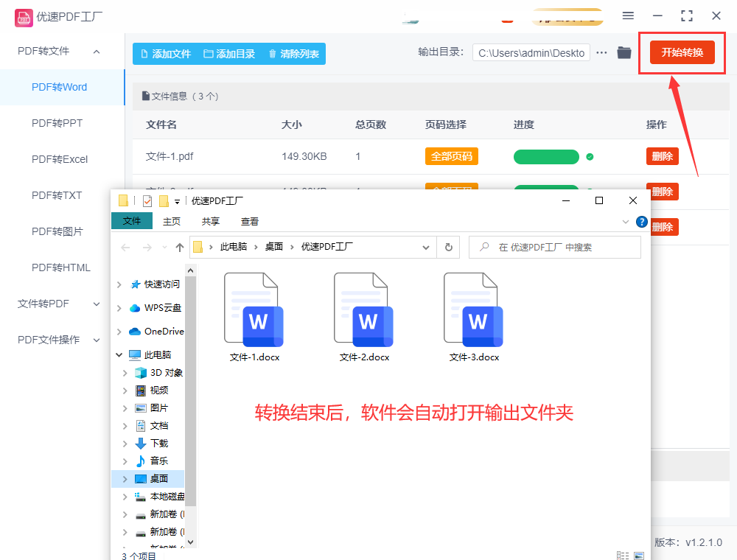Open the 查看 ribbon tab
This screenshot has width=737, height=560.
[x=250, y=221]
